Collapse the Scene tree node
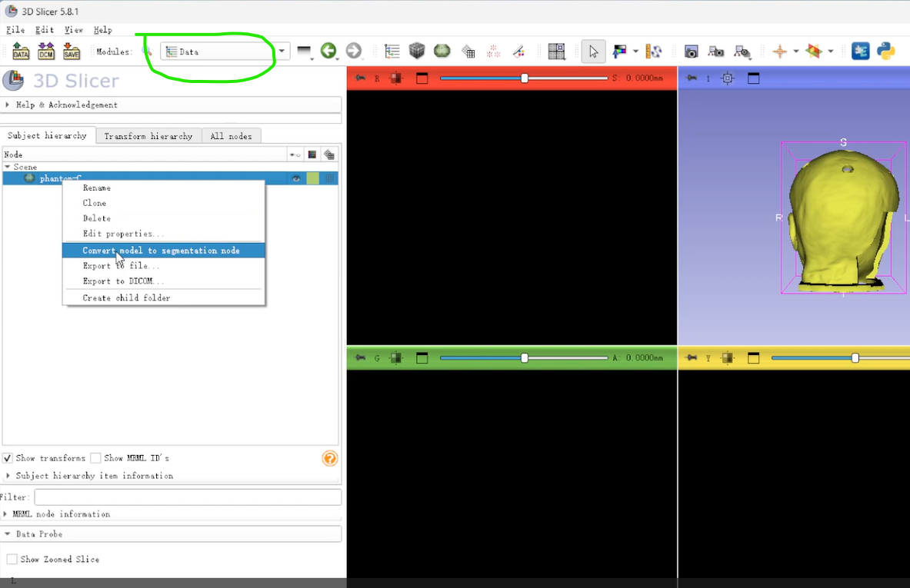Screen dimensions: 910x588 pyautogui.click(x=7, y=167)
